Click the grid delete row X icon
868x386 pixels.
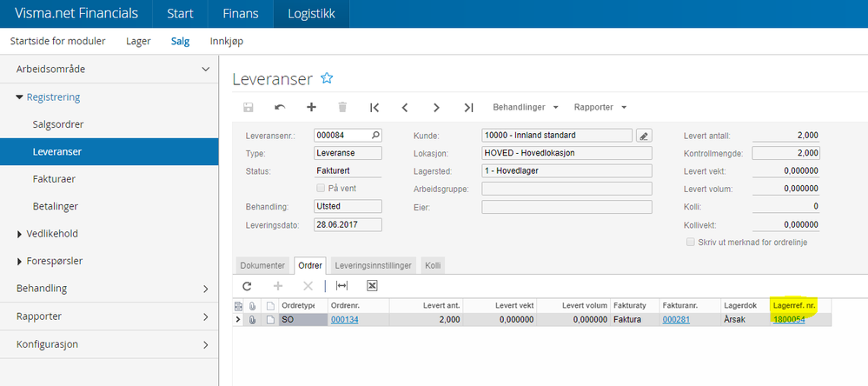click(308, 286)
